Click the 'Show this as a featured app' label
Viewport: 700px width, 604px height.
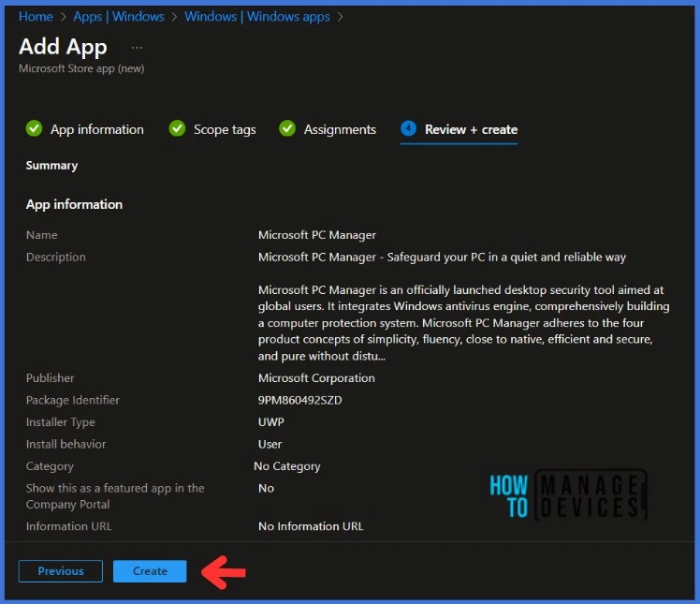pyautogui.click(x=115, y=496)
